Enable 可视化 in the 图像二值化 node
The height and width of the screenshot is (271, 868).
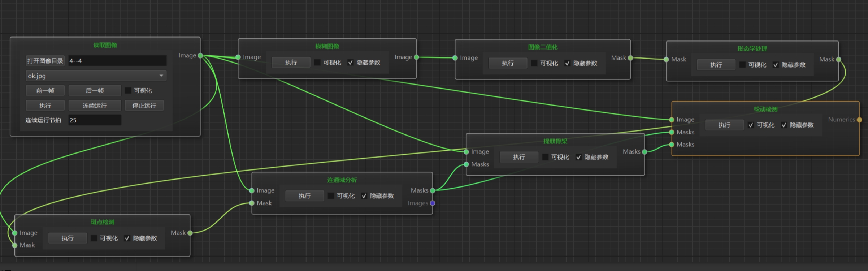[x=534, y=63]
